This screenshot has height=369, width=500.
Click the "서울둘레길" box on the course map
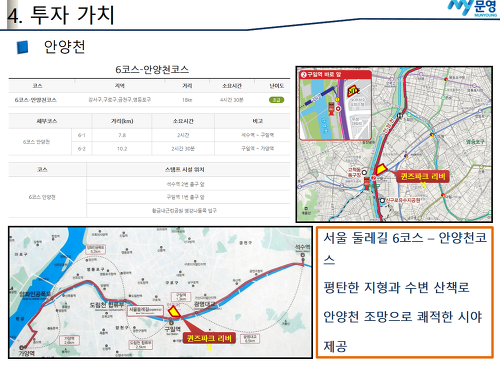145,310
